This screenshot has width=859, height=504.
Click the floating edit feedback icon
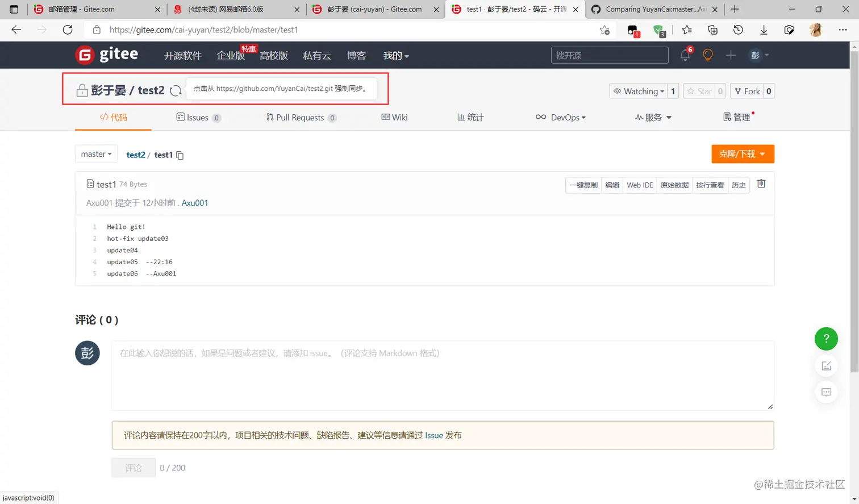click(826, 365)
